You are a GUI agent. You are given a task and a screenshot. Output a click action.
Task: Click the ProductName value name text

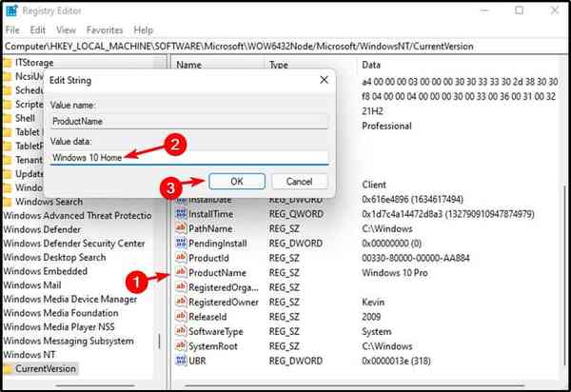click(x=217, y=273)
